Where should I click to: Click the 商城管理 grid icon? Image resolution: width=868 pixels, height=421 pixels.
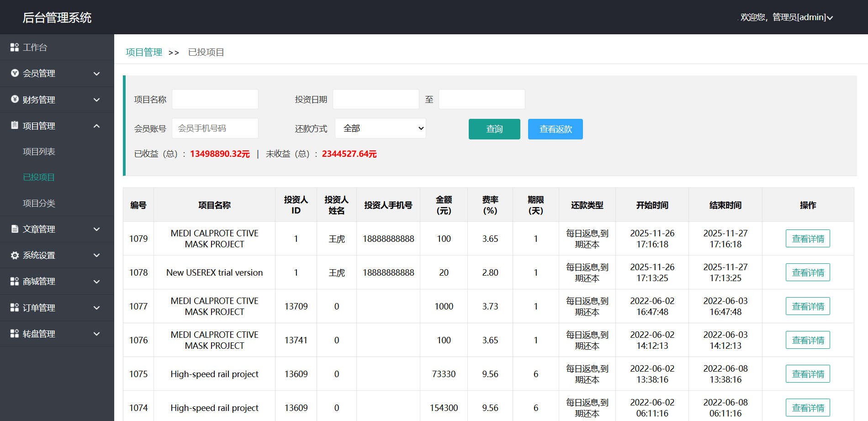[x=15, y=282]
